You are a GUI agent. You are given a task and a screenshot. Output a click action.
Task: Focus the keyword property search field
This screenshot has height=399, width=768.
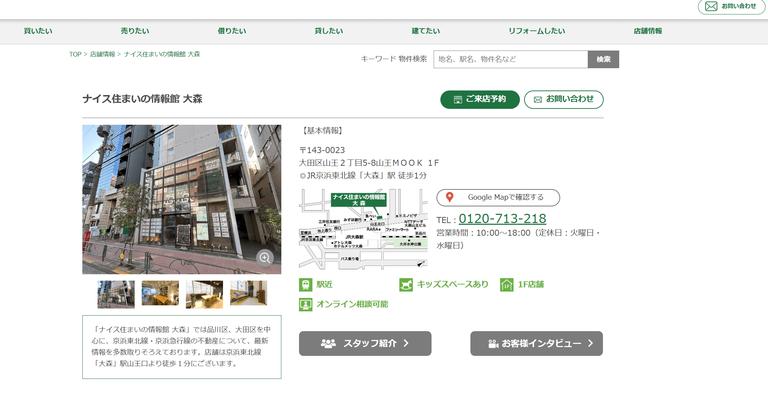pos(510,59)
